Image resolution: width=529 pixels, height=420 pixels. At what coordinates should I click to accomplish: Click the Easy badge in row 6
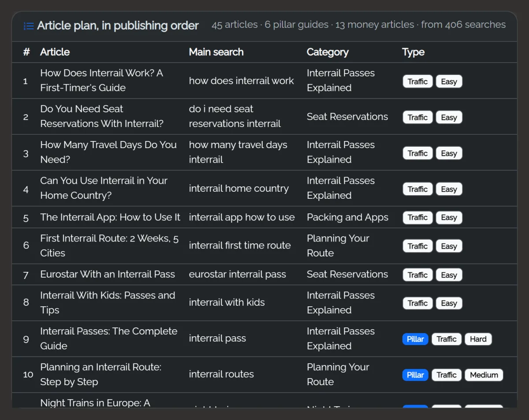[449, 246]
